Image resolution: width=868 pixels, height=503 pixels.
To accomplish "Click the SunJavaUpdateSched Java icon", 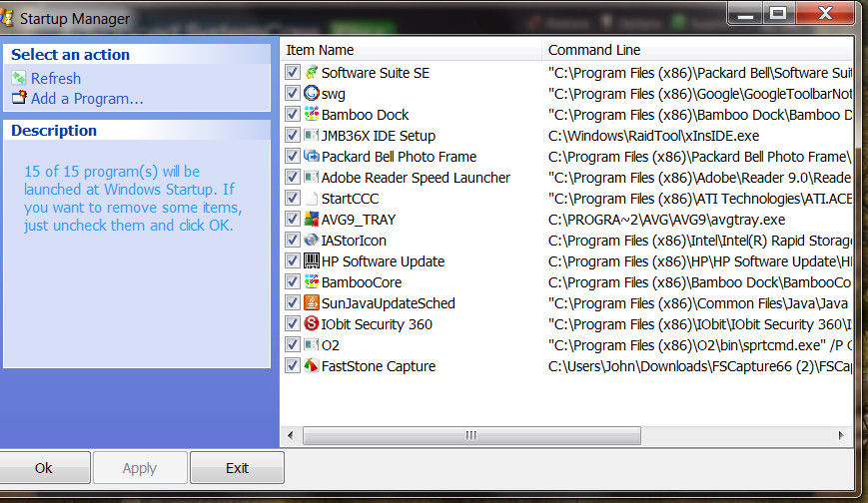I will 312,302.
